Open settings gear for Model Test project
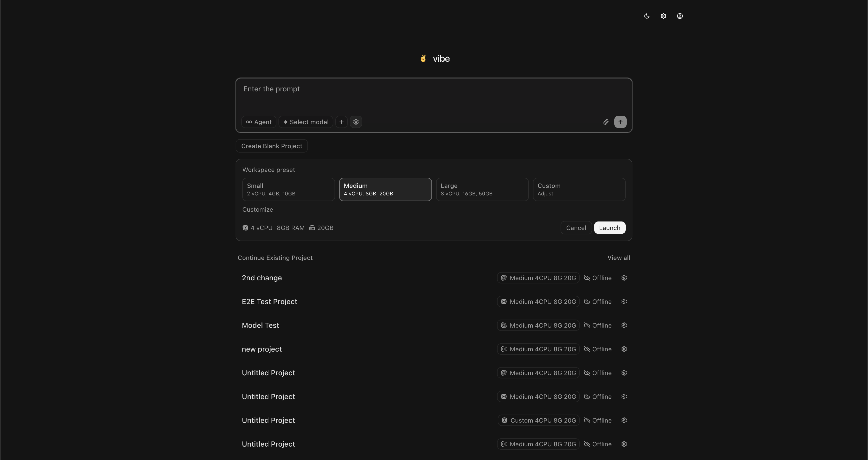Viewport: 868px width, 460px height. coord(624,325)
